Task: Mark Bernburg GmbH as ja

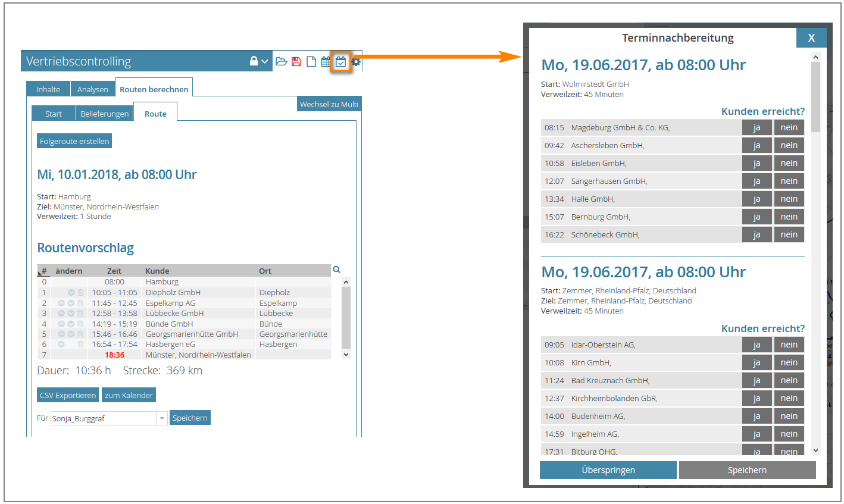Action: [x=757, y=217]
